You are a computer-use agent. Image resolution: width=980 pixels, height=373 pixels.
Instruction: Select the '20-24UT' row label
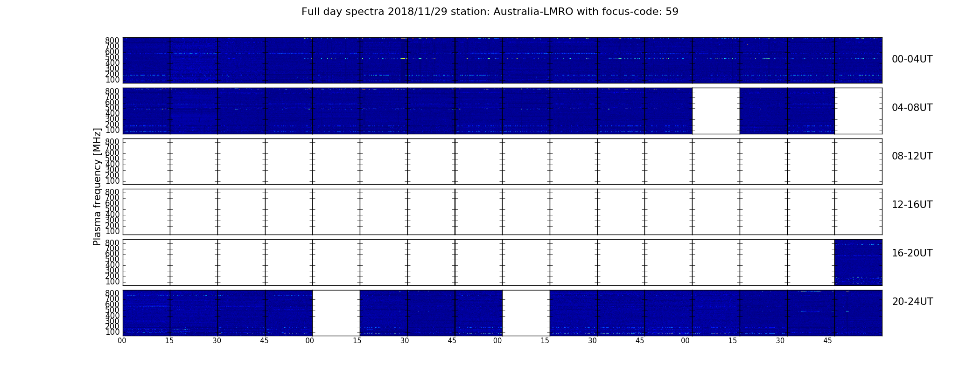(x=912, y=302)
